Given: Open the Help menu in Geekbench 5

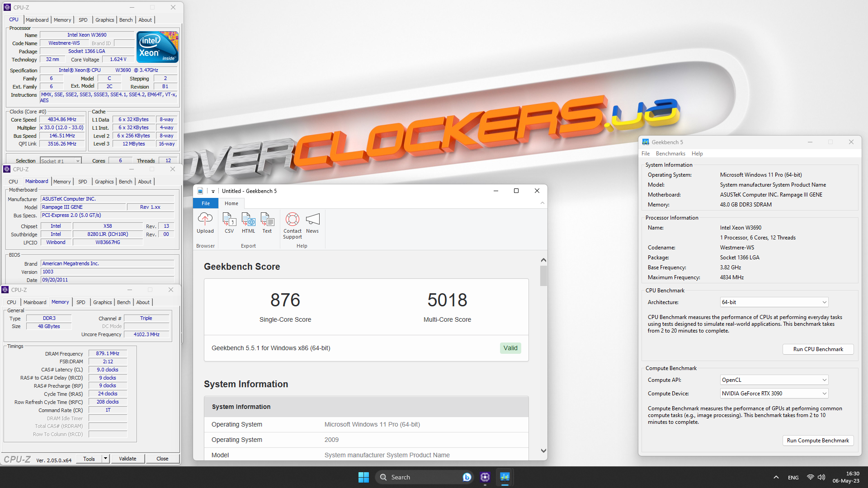Looking at the screenshot, I should point(697,154).
